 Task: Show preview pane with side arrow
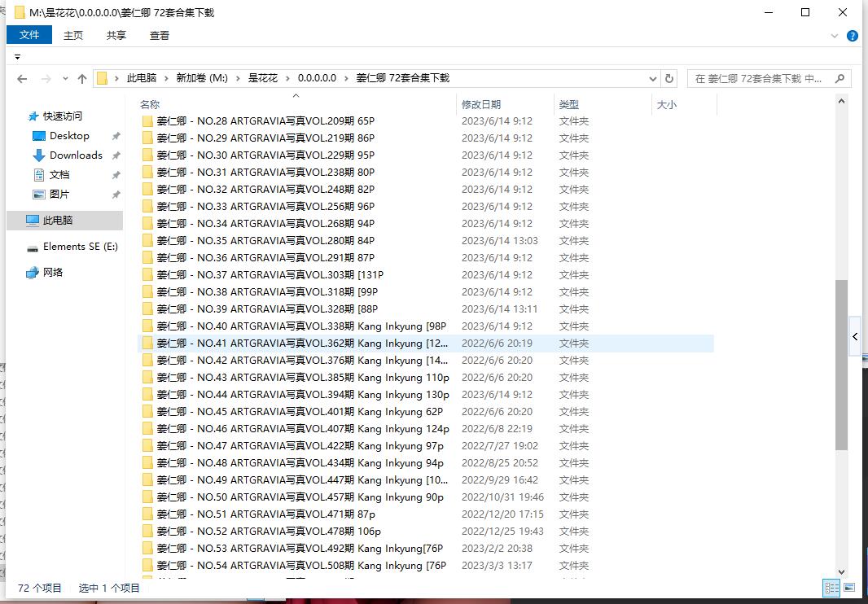855,337
